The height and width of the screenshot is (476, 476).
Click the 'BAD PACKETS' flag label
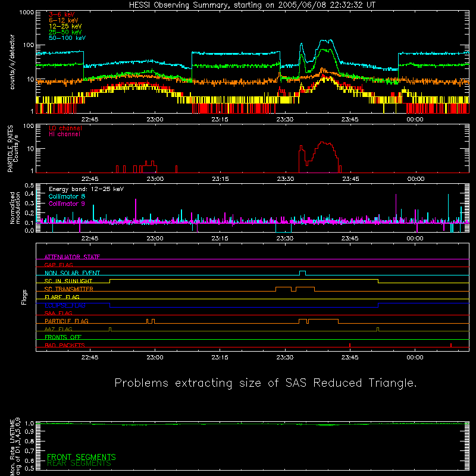click(x=65, y=345)
